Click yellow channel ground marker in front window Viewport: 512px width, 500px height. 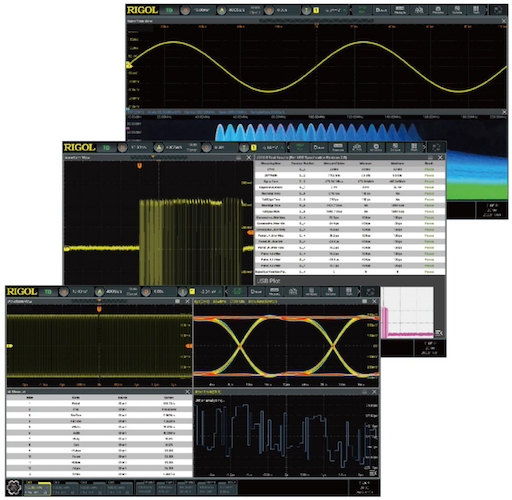(10, 346)
